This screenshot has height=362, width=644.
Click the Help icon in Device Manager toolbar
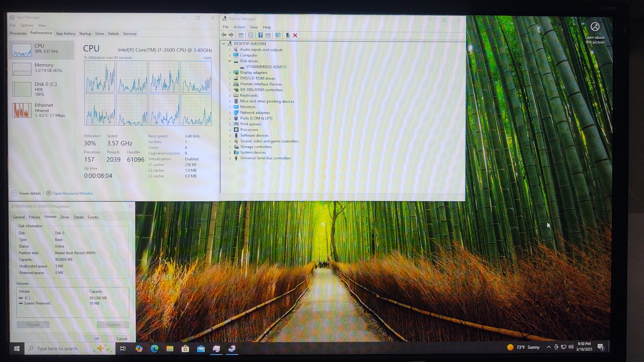coord(260,35)
